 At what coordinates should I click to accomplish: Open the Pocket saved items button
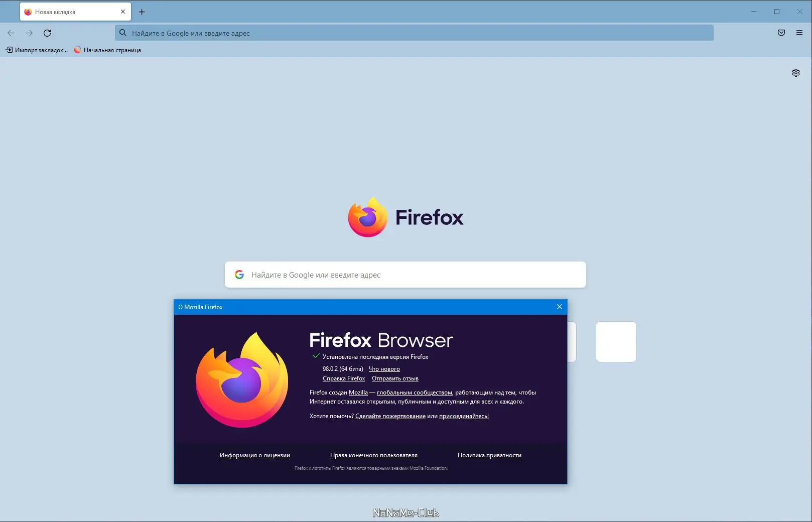(781, 33)
